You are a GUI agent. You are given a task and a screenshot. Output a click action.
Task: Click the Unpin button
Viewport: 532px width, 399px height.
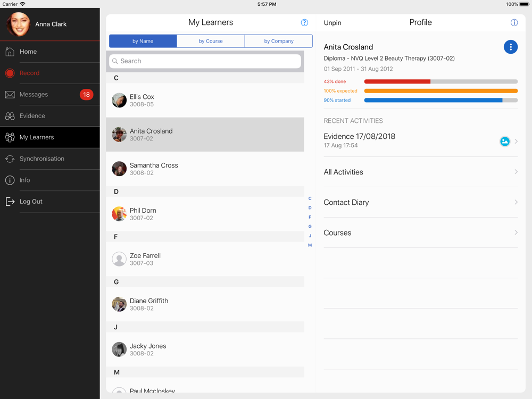[x=332, y=23]
